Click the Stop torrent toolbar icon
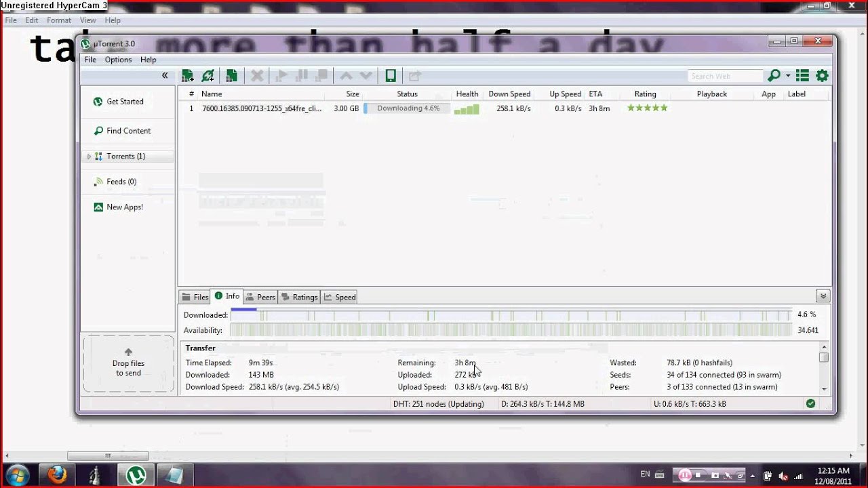This screenshot has width=868, height=488. tap(322, 76)
